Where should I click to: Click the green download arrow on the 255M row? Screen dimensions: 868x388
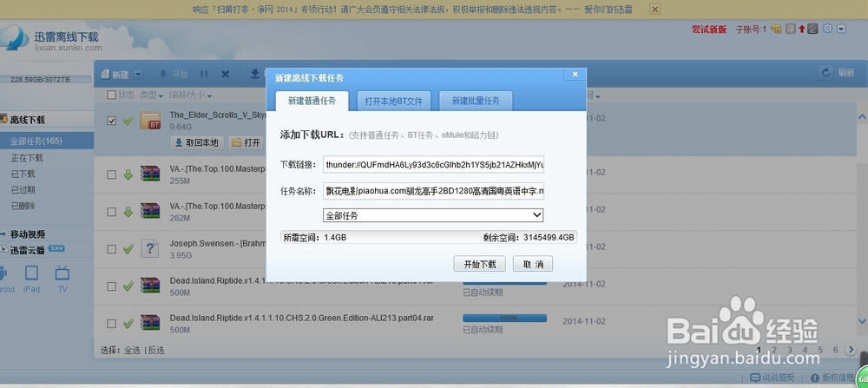(x=128, y=175)
